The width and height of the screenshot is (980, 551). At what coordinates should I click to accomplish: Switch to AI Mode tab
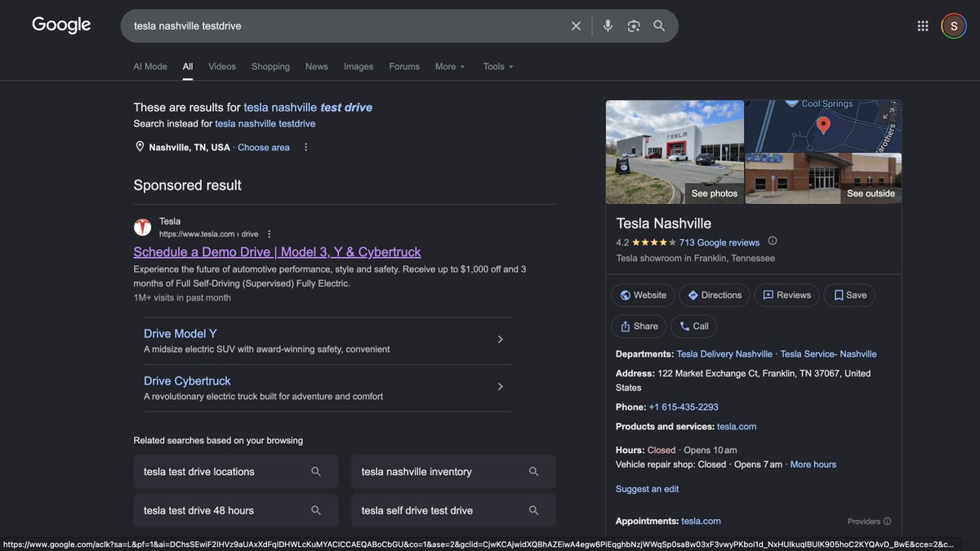[x=150, y=67]
